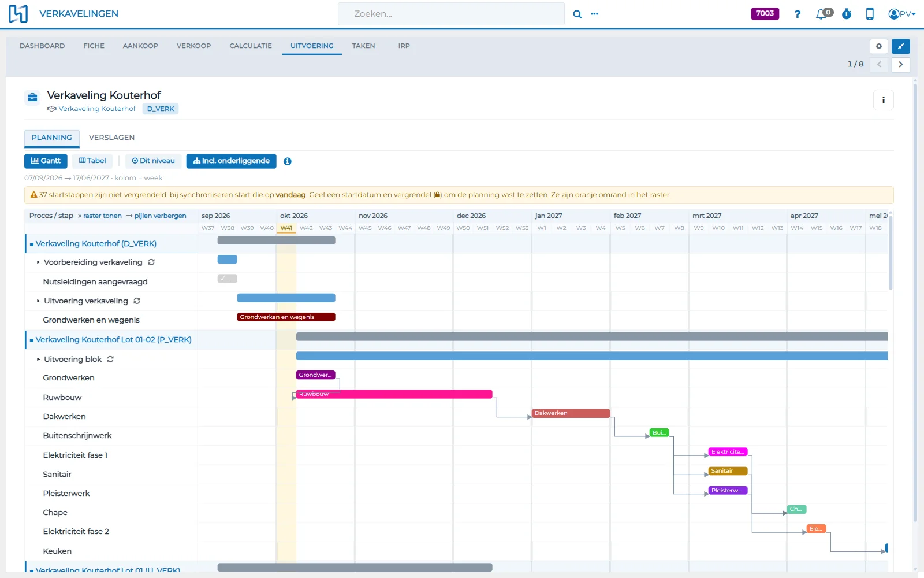Click the briefcase project icon

pyautogui.click(x=33, y=98)
